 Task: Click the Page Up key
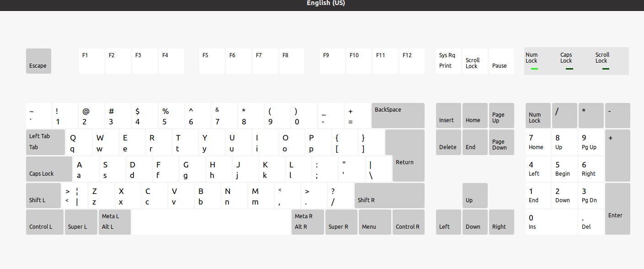(501, 115)
